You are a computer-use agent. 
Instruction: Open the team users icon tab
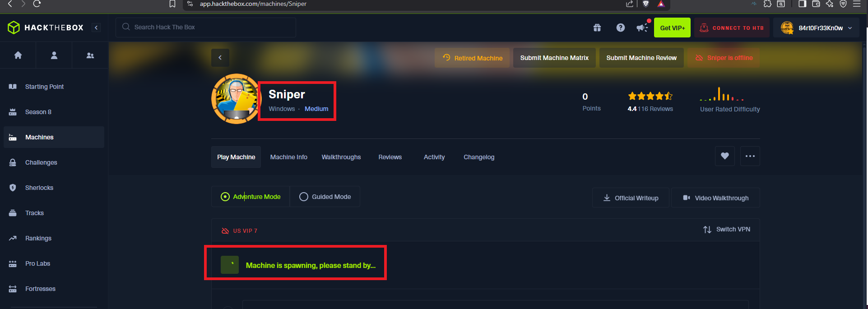90,55
